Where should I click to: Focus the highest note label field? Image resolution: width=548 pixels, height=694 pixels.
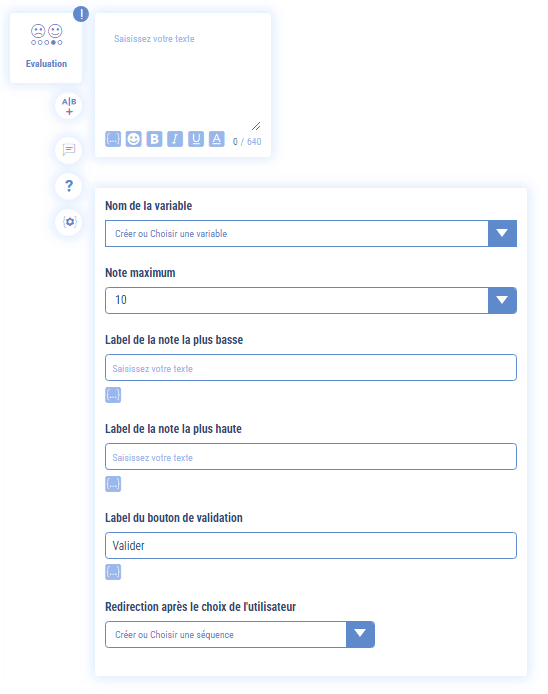311,456
